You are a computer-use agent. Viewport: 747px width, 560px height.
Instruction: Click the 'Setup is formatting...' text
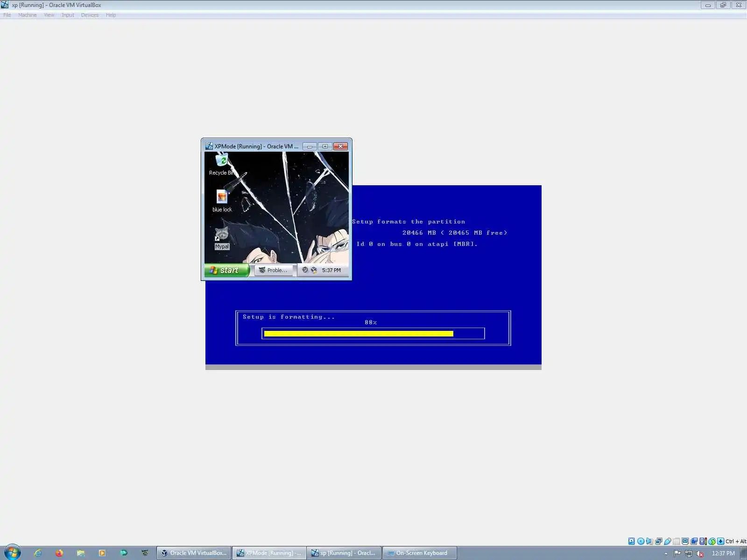[289, 317]
